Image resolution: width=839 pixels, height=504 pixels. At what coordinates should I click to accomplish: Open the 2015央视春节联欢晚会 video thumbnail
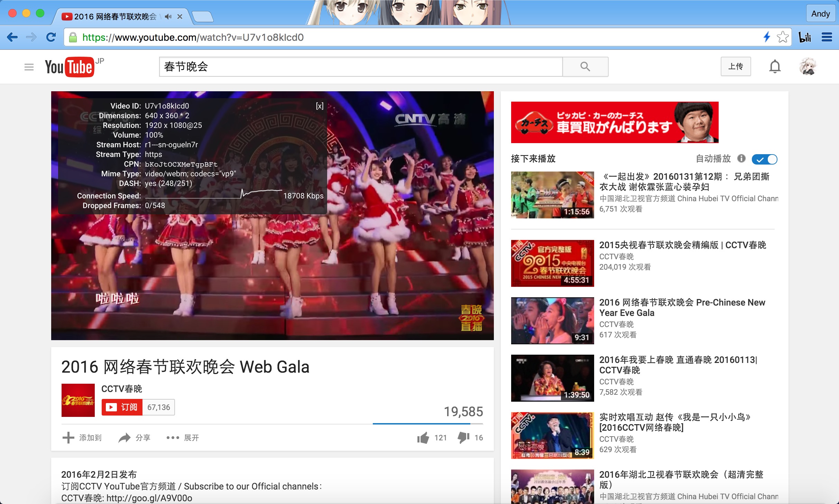[x=552, y=263]
